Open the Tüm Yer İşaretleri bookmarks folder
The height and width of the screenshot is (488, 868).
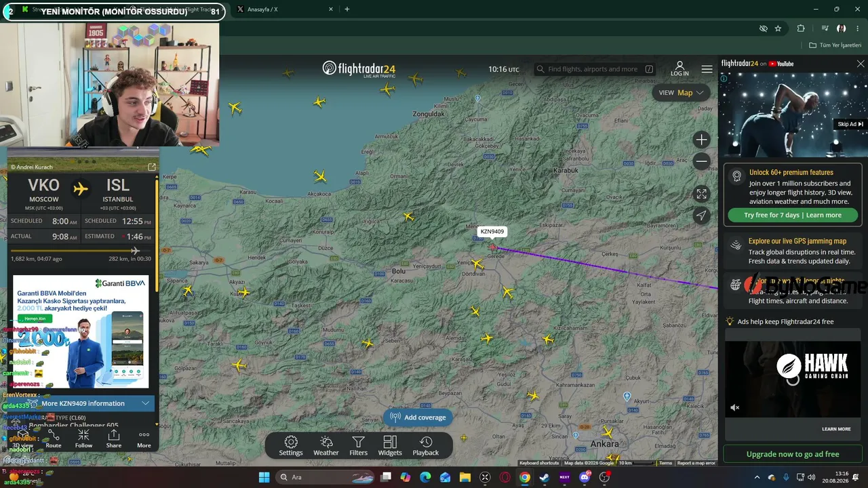pyautogui.click(x=835, y=45)
